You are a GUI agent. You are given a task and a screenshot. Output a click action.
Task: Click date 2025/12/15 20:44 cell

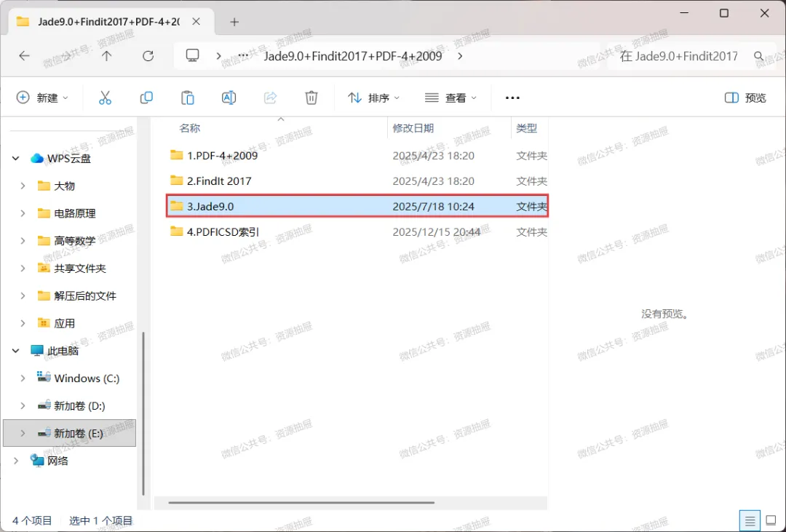click(x=436, y=232)
